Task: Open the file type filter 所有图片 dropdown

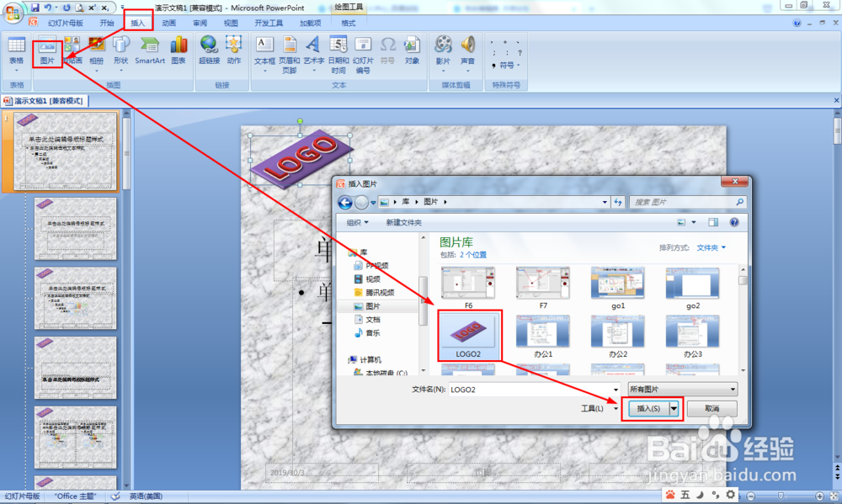Action: pyautogui.click(x=682, y=389)
